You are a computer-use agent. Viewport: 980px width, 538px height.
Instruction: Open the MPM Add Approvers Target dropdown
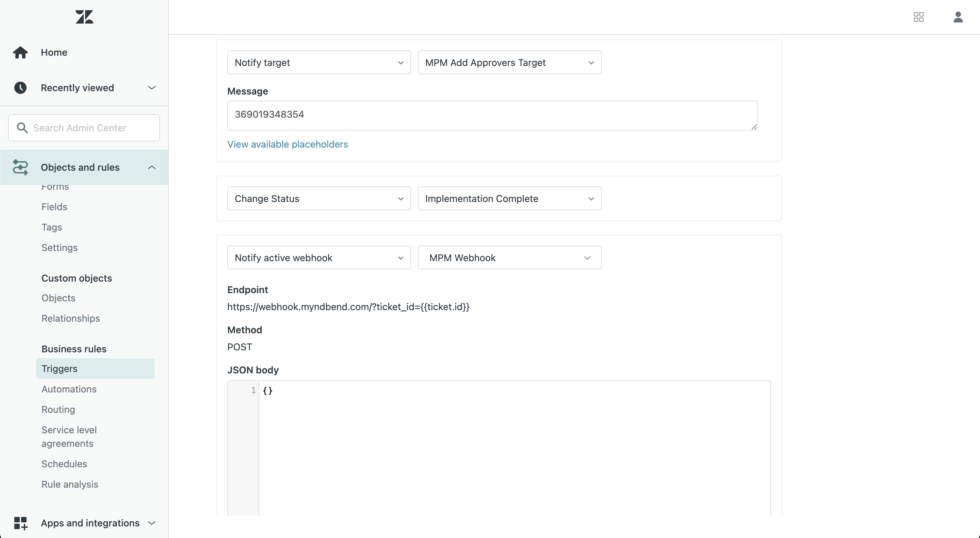click(509, 62)
